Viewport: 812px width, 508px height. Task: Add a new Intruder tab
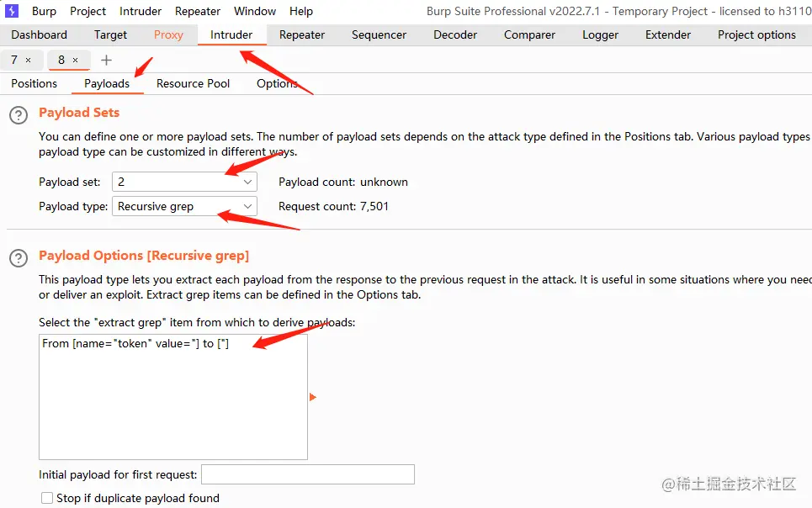(106, 60)
